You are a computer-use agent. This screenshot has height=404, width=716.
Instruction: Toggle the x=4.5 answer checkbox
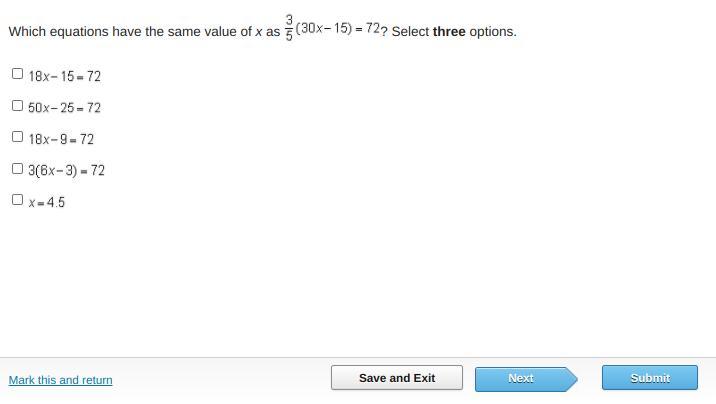[17, 200]
